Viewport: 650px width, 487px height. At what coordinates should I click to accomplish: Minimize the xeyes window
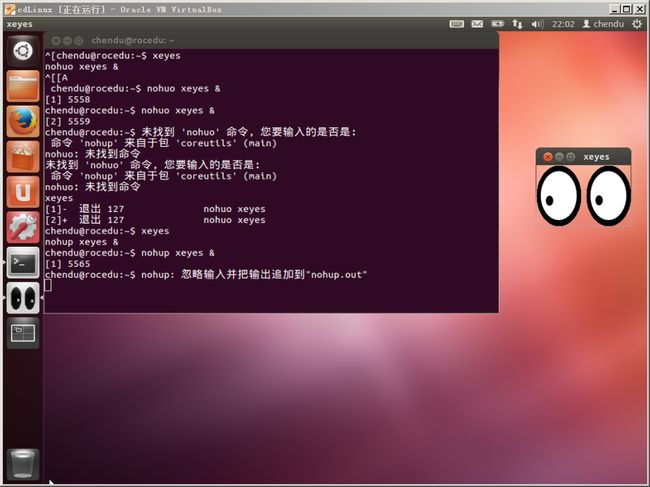point(559,157)
